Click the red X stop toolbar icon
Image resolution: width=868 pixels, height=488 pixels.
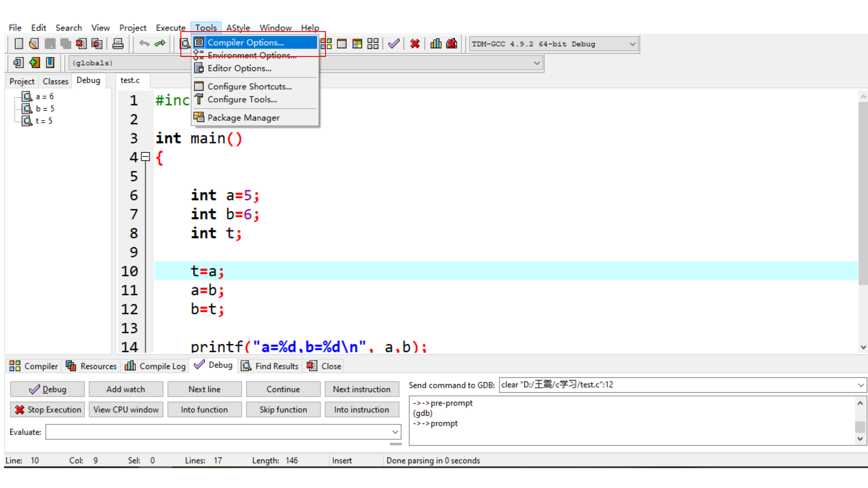(415, 44)
